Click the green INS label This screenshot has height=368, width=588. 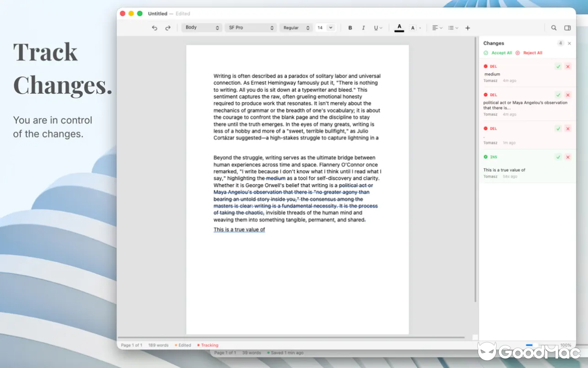click(493, 157)
